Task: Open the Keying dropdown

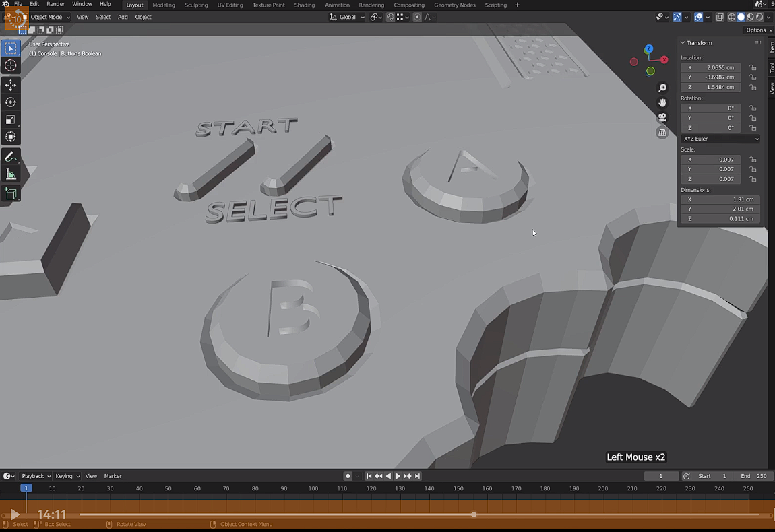Action: click(x=67, y=476)
